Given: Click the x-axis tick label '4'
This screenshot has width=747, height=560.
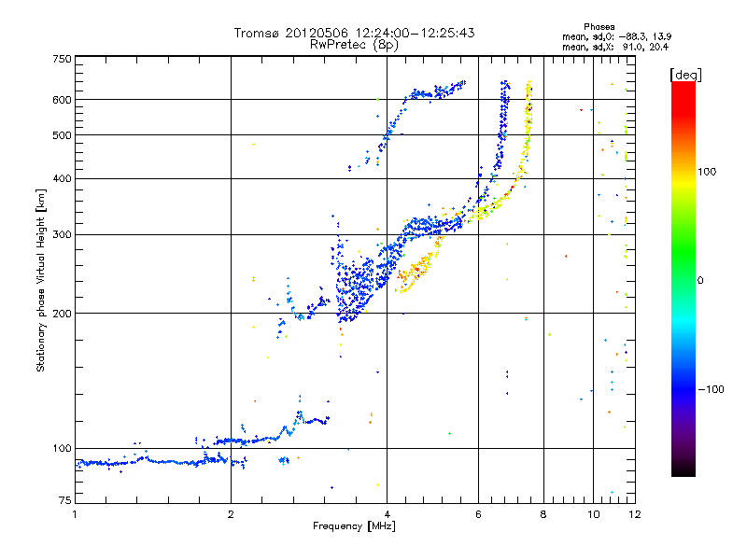Looking at the screenshot, I should point(387,514).
